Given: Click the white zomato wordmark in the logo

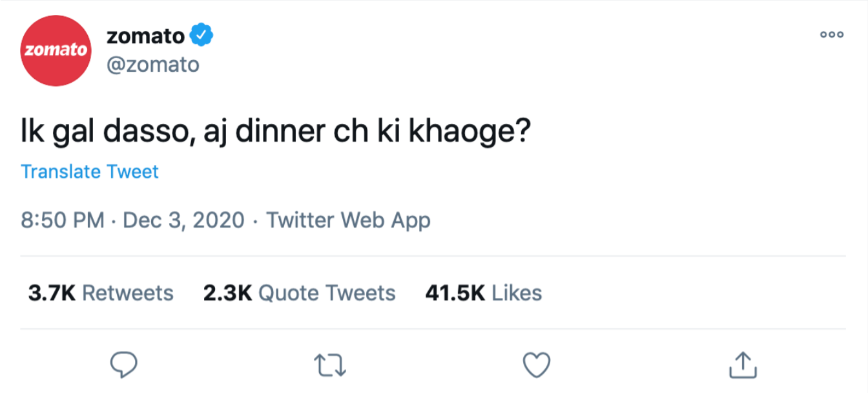Looking at the screenshot, I should (56, 50).
